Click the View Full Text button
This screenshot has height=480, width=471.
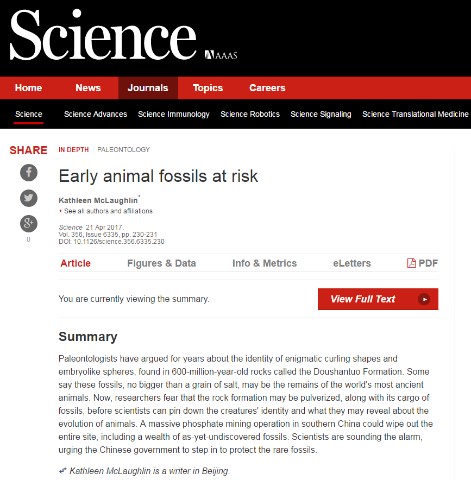(378, 299)
